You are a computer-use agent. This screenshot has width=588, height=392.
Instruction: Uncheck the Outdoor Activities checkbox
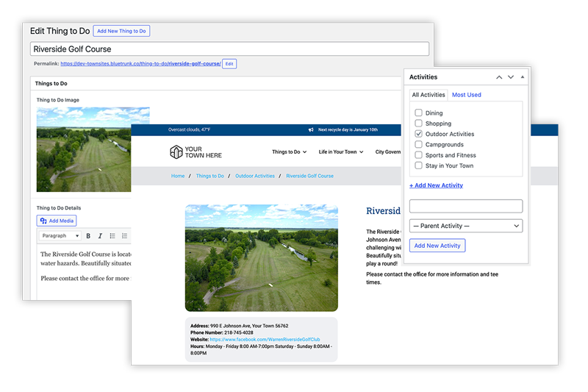418,134
